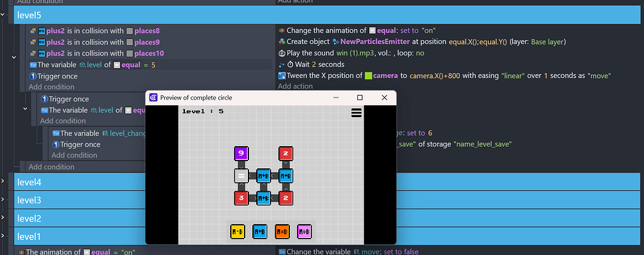Click the Var icon before 'level of equal = 5'
The width and height of the screenshot is (644, 255).
point(33,65)
